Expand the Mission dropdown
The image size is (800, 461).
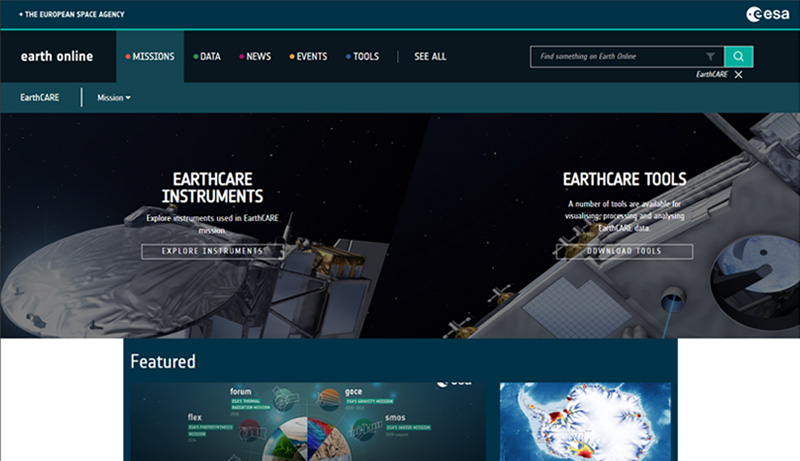(x=114, y=97)
